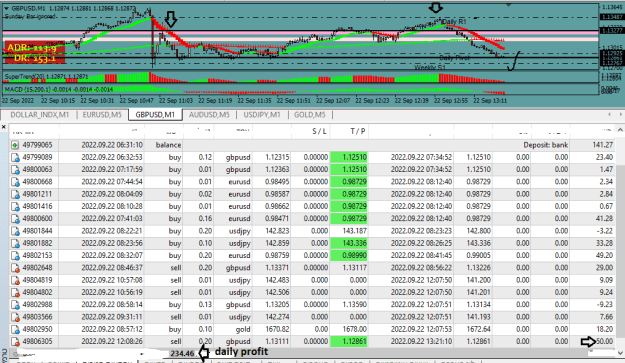Click the highlighted T/P 1.12510 of order 49799089
This screenshot has width=625, height=363.
[x=349, y=157]
